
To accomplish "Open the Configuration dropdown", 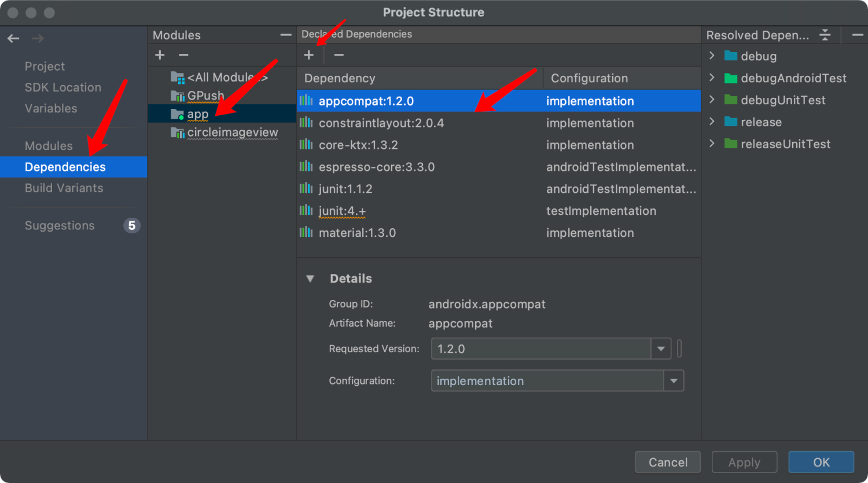I will click(x=674, y=381).
